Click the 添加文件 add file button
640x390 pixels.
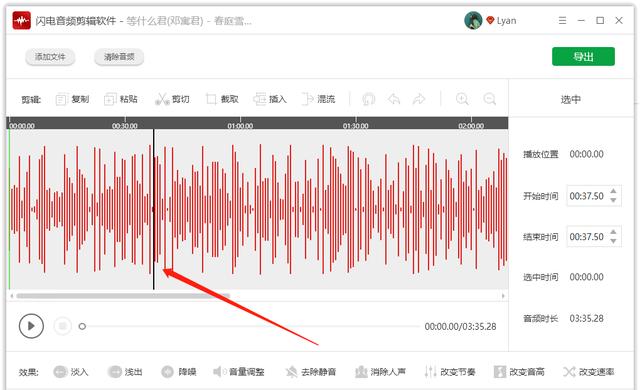point(50,57)
